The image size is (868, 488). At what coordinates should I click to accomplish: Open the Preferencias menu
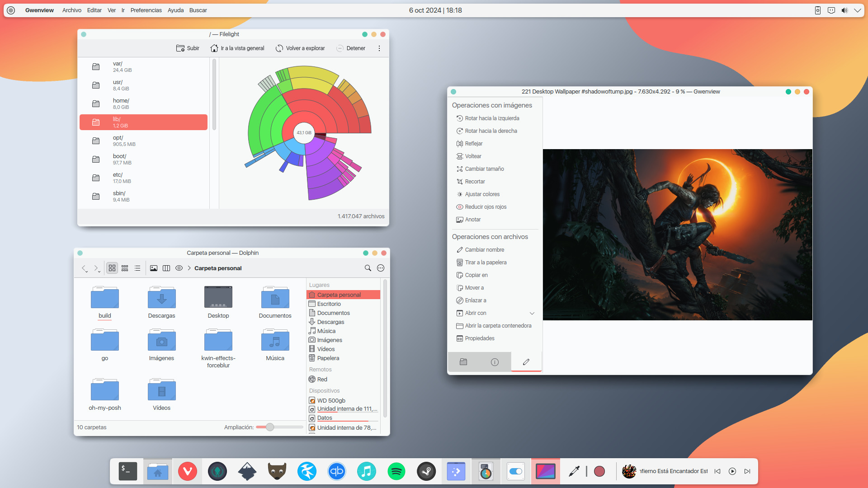point(146,10)
